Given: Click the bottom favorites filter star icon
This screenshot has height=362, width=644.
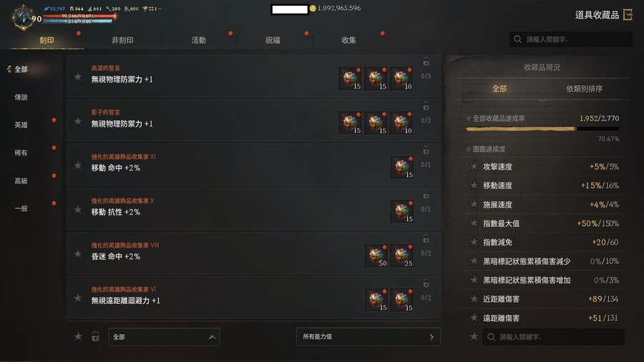Looking at the screenshot, I should tap(78, 336).
